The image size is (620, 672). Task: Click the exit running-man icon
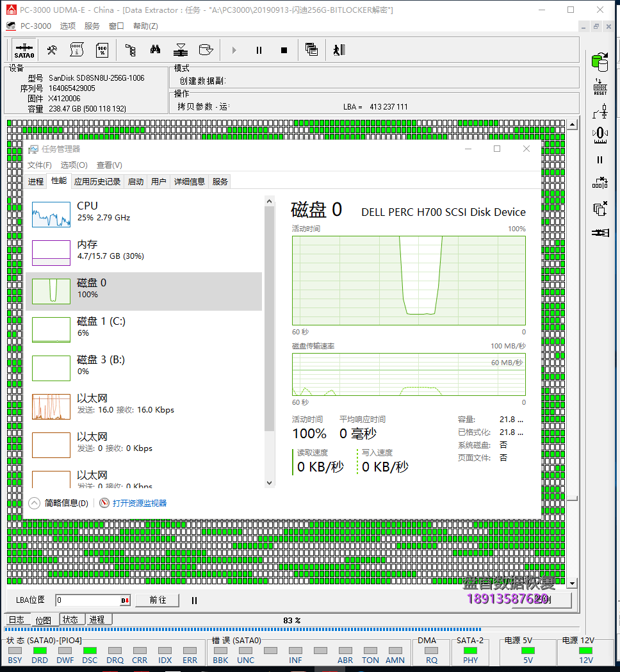point(339,50)
